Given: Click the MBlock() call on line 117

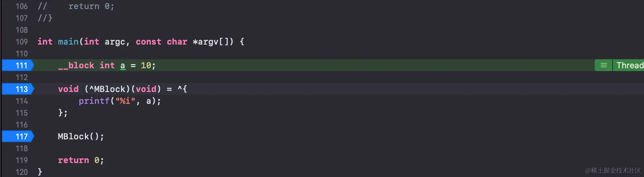Looking at the screenshot, I should point(81,137).
